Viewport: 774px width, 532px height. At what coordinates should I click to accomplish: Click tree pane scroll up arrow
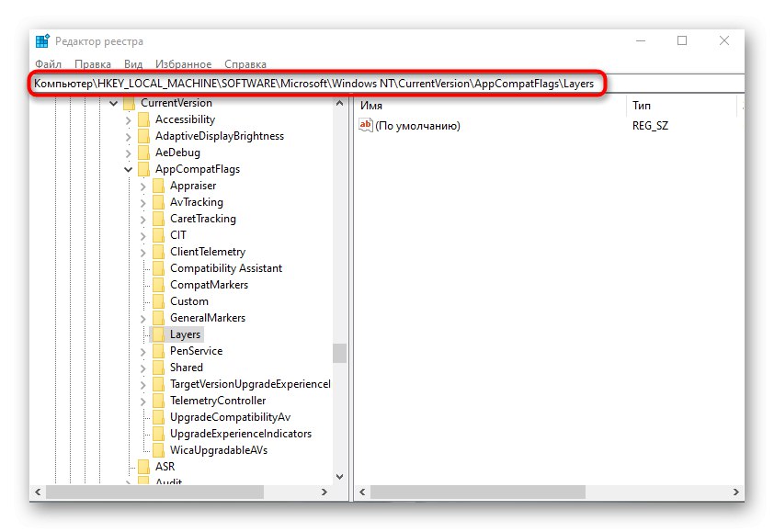coord(339,103)
